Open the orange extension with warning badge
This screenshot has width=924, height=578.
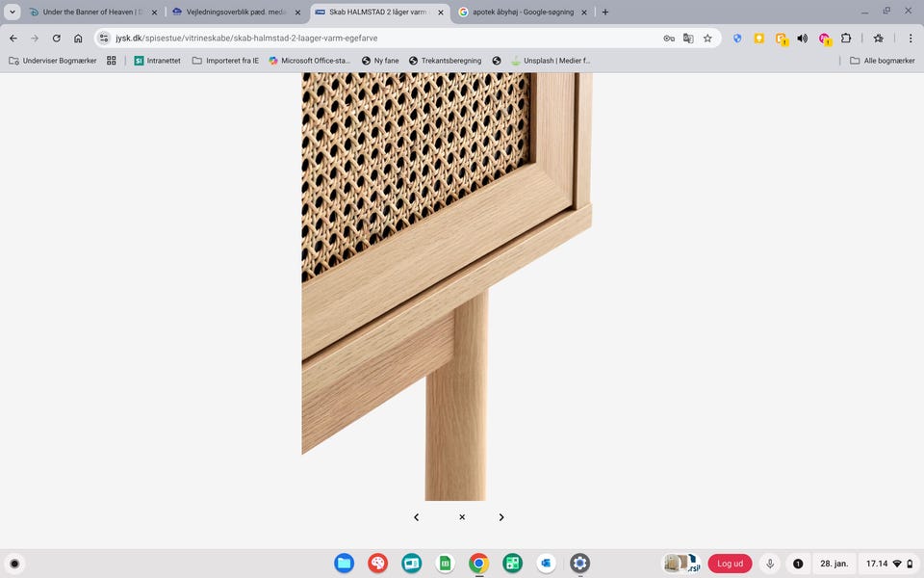(782, 39)
